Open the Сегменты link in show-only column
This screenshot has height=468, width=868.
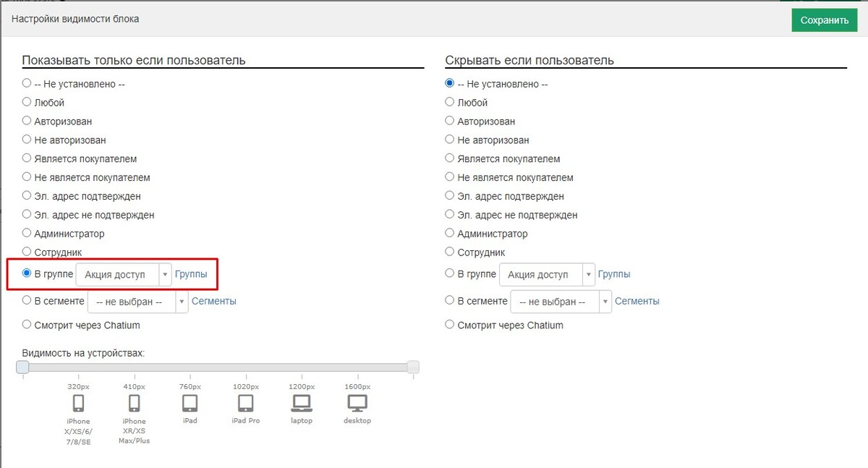point(213,301)
